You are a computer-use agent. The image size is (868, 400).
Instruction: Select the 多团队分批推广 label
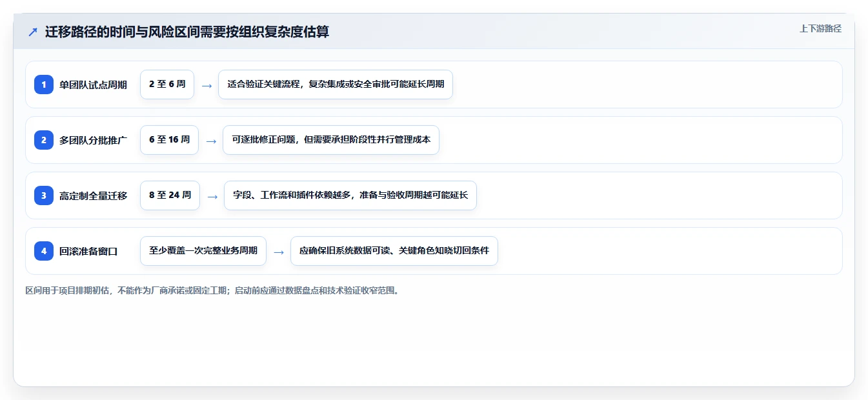[x=93, y=140]
